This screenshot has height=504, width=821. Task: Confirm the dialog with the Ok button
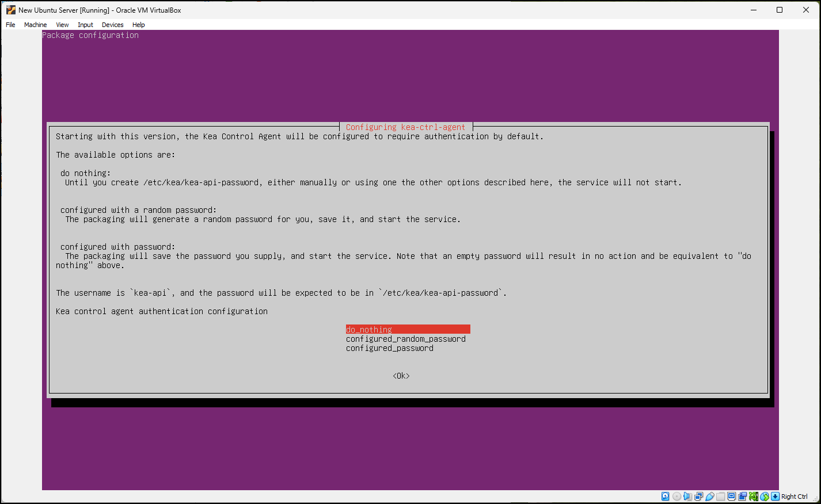coord(400,375)
